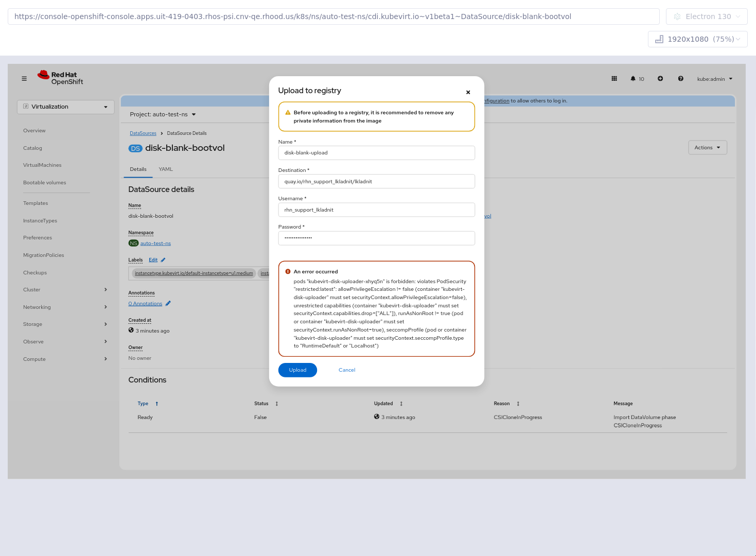Open the Virtualization perspective switcher
This screenshot has width=756, height=556.
point(66,107)
